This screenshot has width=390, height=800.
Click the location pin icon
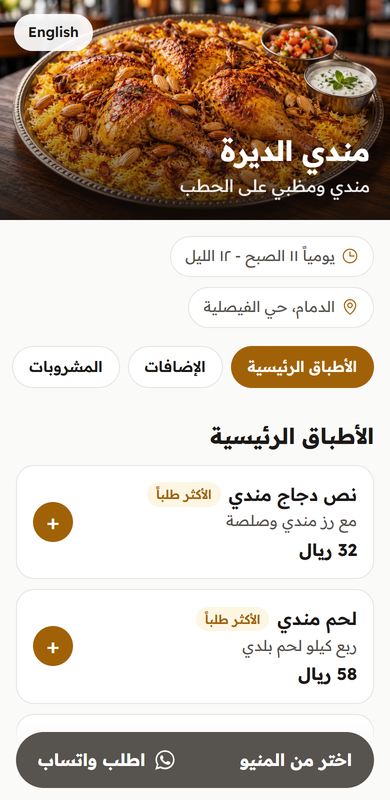[x=350, y=307]
